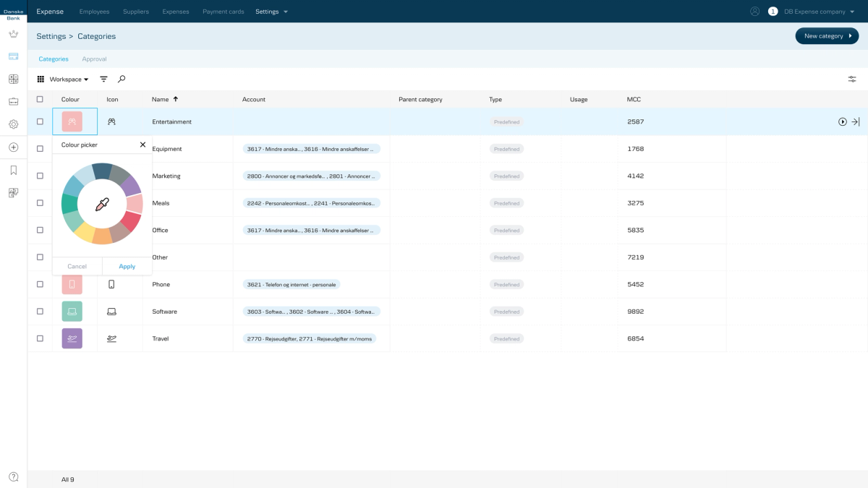Image resolution: width=868 pixels, height=488 pixels.
Task: Switch to the Approval tab
Action: tap(94, 59)
